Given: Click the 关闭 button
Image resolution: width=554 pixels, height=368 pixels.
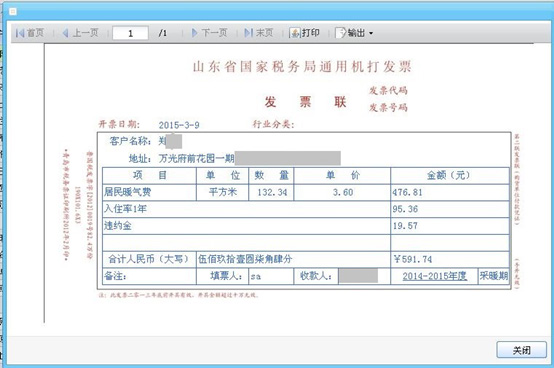Looking at the screenshot, I should pyautogui.click(x=521, y=350).
